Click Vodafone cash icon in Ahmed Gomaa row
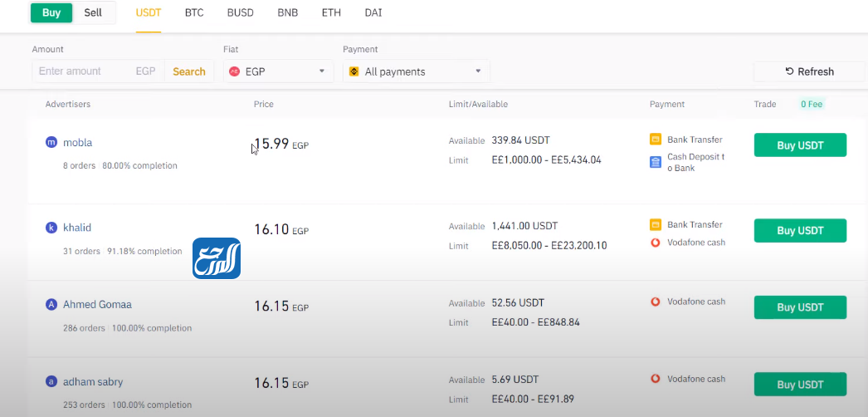Image resolution: width=868 pixels, height=417 pixels. 656,302
